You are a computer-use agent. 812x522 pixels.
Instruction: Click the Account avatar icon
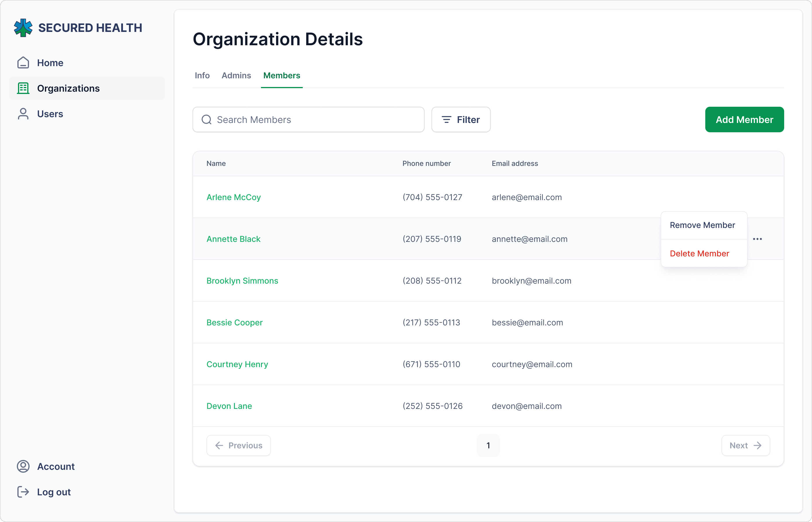(23, 466)
